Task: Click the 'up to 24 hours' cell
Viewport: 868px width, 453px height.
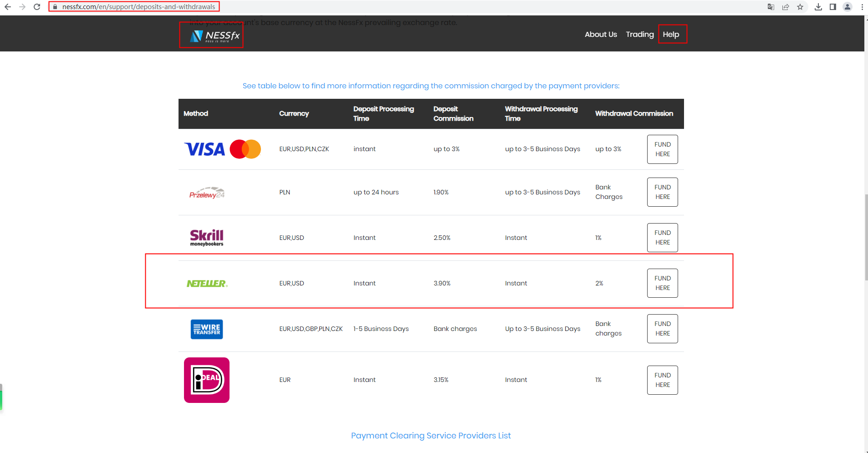Action: tap(376, 192)
